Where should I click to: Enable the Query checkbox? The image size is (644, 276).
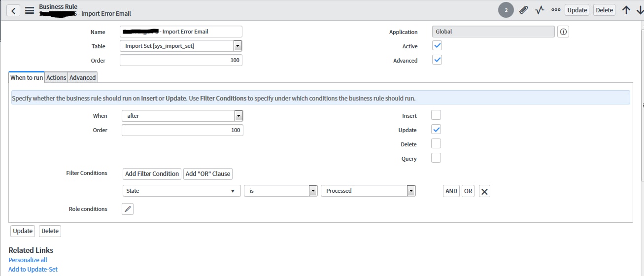tap(436, 158)
